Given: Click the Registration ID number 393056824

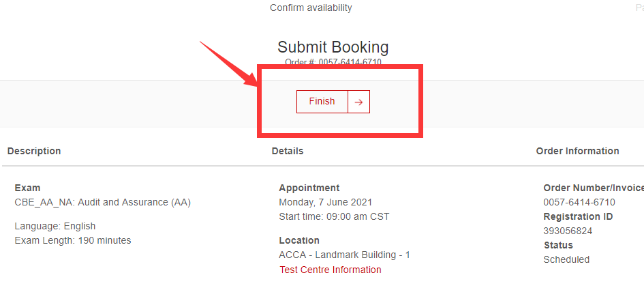Looking at the screenshot, I should click(568, 231).
